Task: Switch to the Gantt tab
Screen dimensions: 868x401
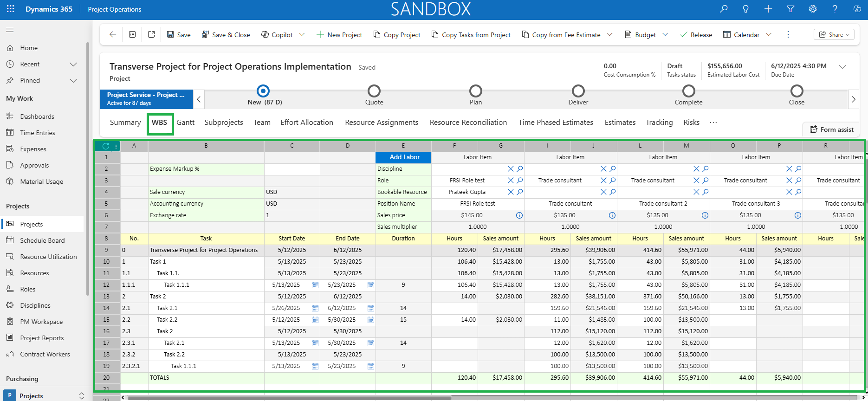Action: [x=185, y=123]
